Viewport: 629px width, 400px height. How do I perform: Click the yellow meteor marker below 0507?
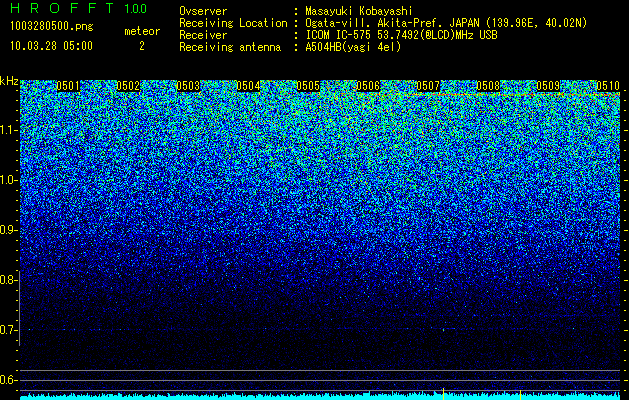[x=443, y=394]
